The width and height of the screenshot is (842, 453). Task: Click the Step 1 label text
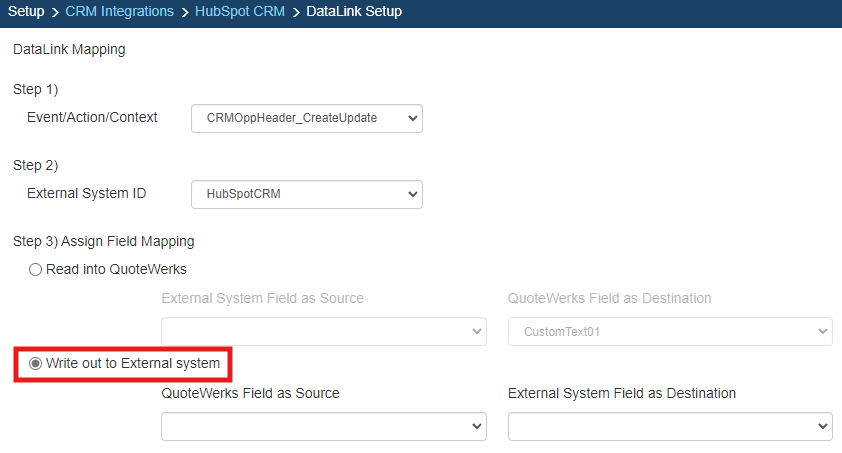click(36, 89)
